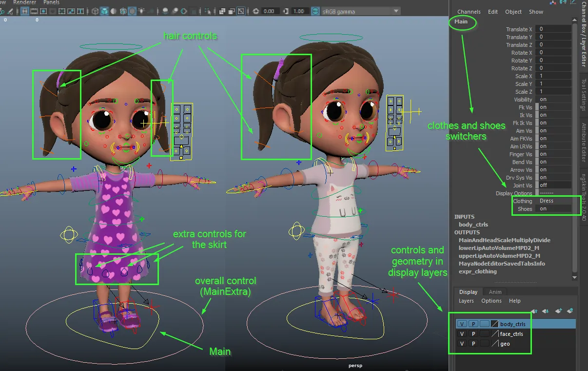Select the expr_clothing output node
588x371 pixels.
tap(477, 271)
